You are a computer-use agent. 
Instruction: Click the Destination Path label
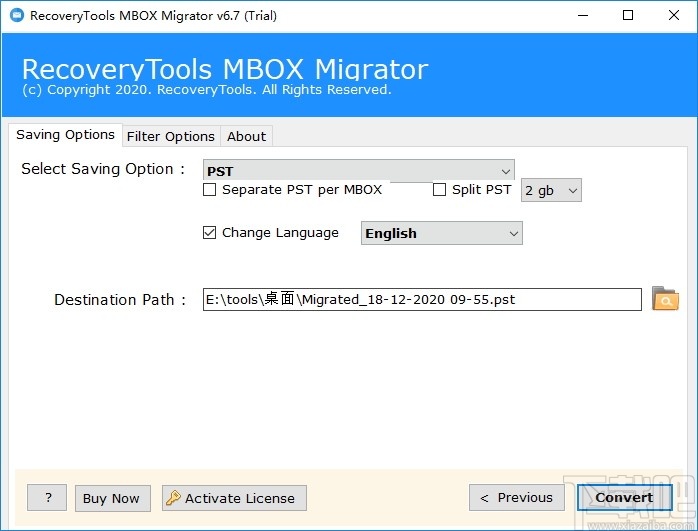120,300
